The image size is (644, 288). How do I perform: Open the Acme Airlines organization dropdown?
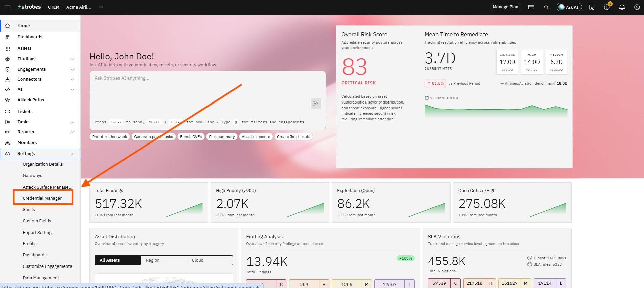pos(85,7)
